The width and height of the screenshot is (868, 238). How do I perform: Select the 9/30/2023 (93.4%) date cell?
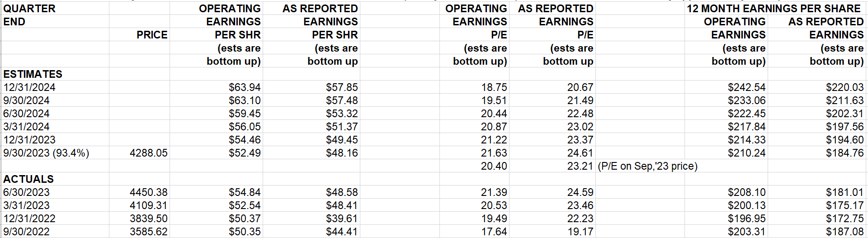(46, 153)
